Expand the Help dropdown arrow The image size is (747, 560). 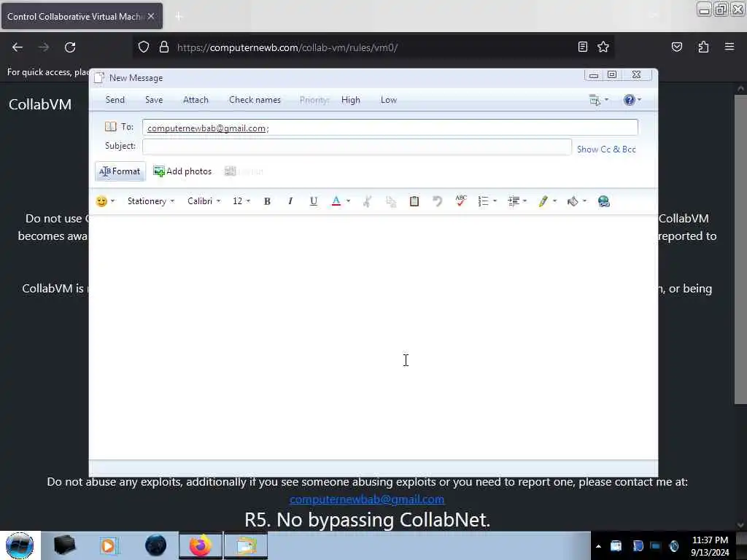[639, 100]
